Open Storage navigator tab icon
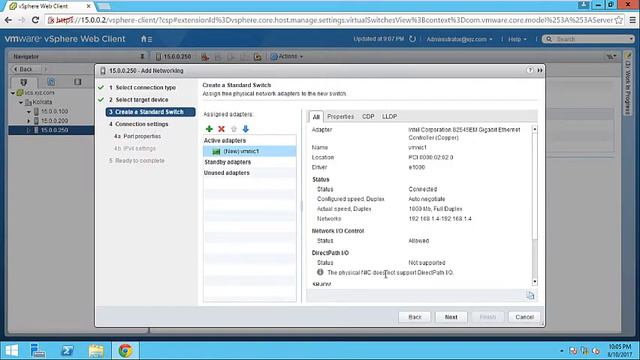640x360 pixels. coord(78,82)
